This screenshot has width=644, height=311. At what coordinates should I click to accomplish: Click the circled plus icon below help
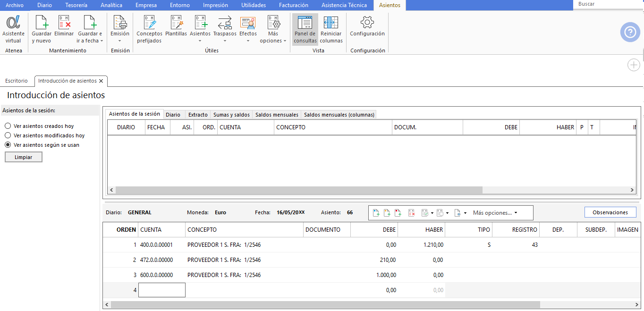click(634, 65)
